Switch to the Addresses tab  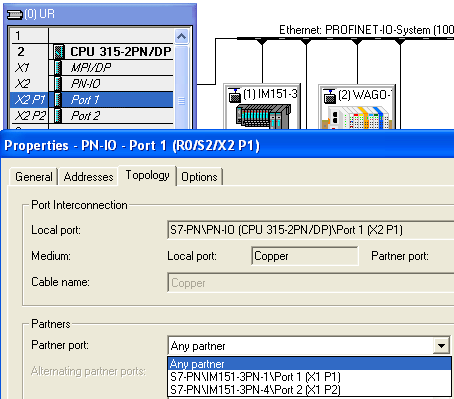(88, 177)
